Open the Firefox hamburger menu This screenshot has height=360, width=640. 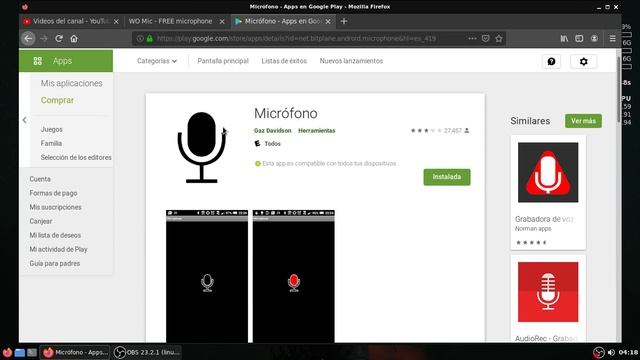[x=613, y=38]
